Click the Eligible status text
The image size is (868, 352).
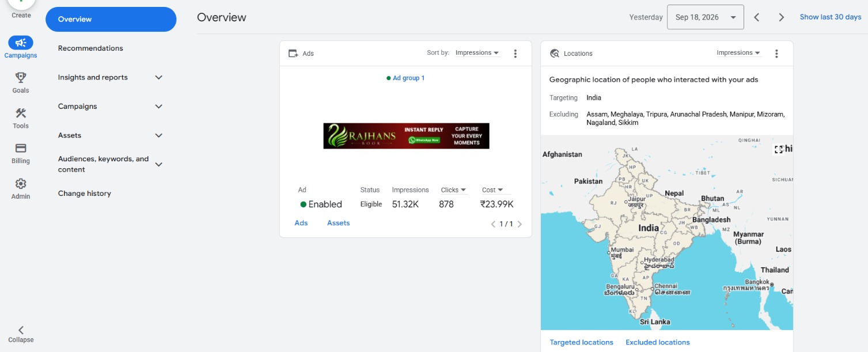(371, 204)
